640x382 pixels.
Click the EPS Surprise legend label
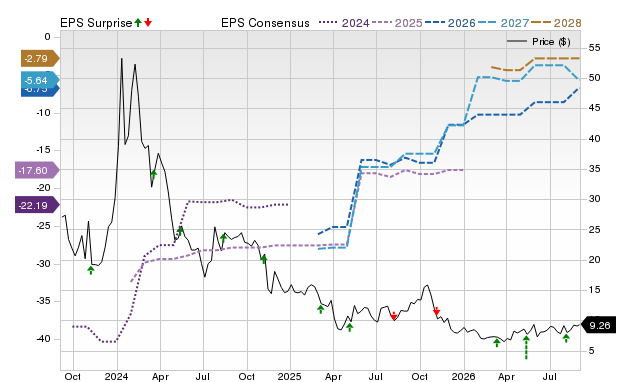click(96, 23)
